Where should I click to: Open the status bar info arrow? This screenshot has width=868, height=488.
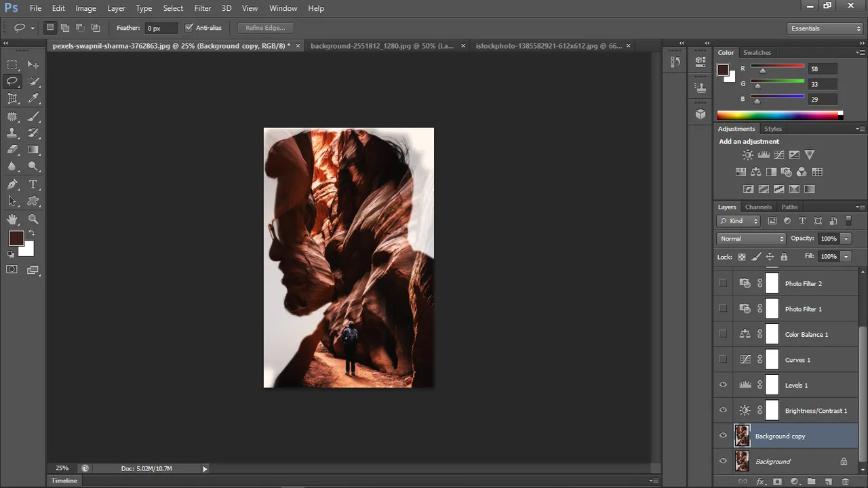(x=205, y=468)
